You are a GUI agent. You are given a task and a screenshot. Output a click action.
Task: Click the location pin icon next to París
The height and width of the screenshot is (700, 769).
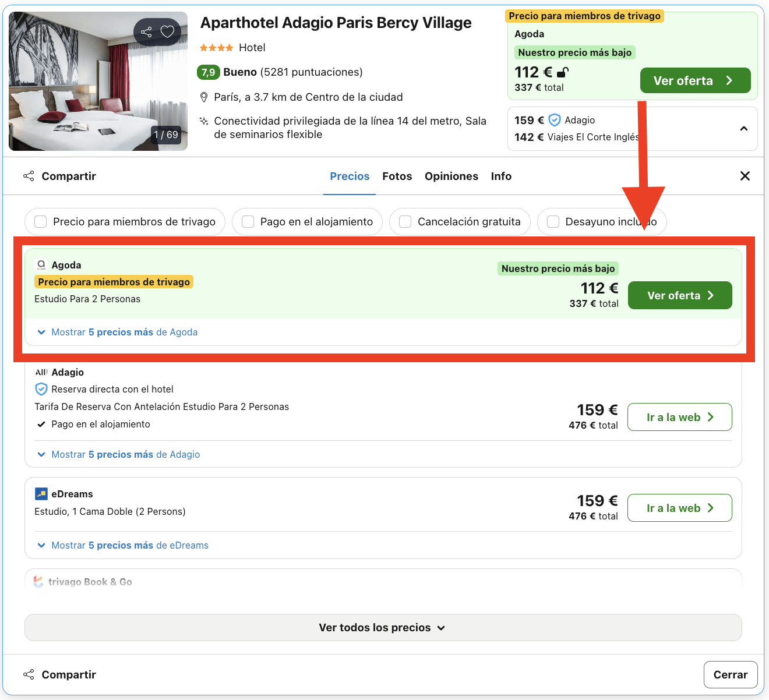204,97
